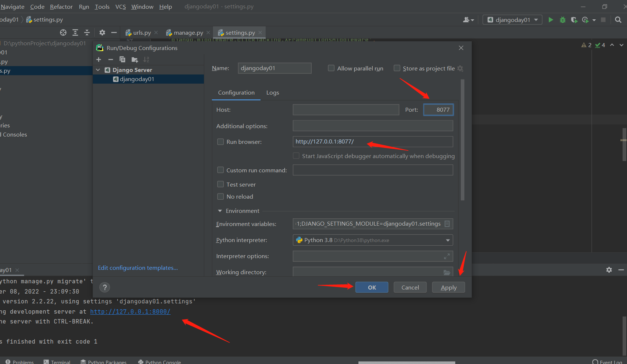This screenshot has width=627, height=364.
Task: Enable the Custom run command checkbox
Action: coord(221,170)
